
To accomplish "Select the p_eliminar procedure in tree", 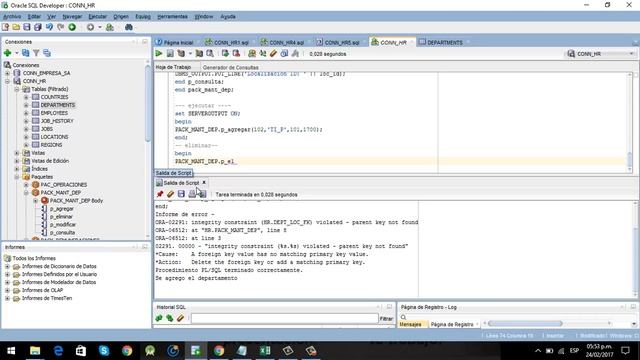I will click(x=61, y=217).
